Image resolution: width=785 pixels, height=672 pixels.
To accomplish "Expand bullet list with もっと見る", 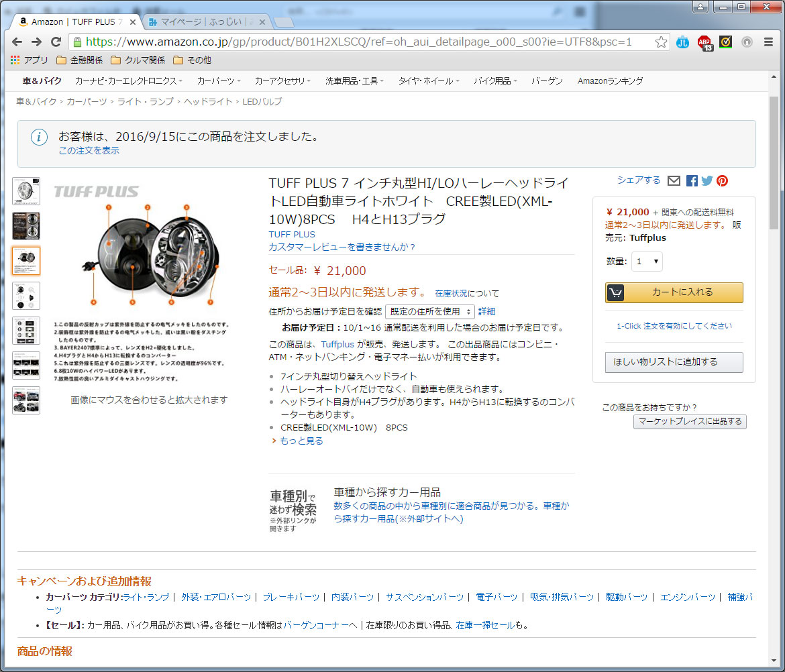I will tap(301, 441).
